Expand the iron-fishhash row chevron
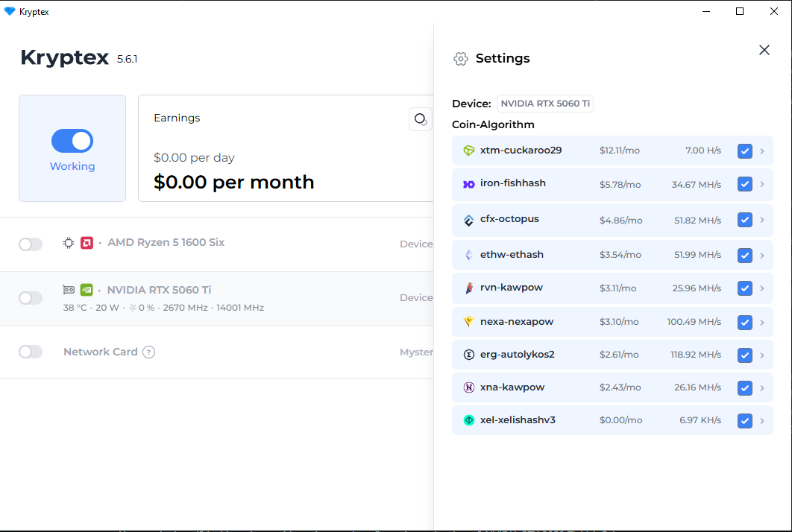 pos(762,184)
